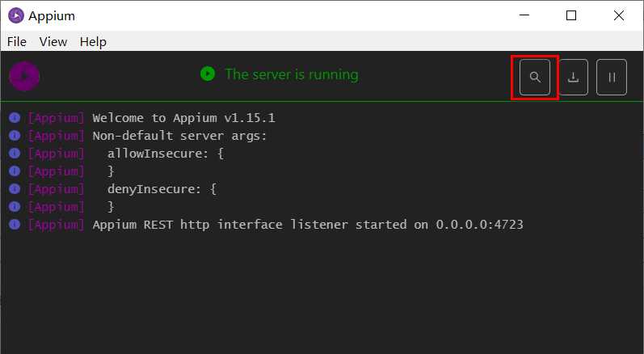644x354 pixels.
Task: Click the green play status icon
Action: pos(208,74)
